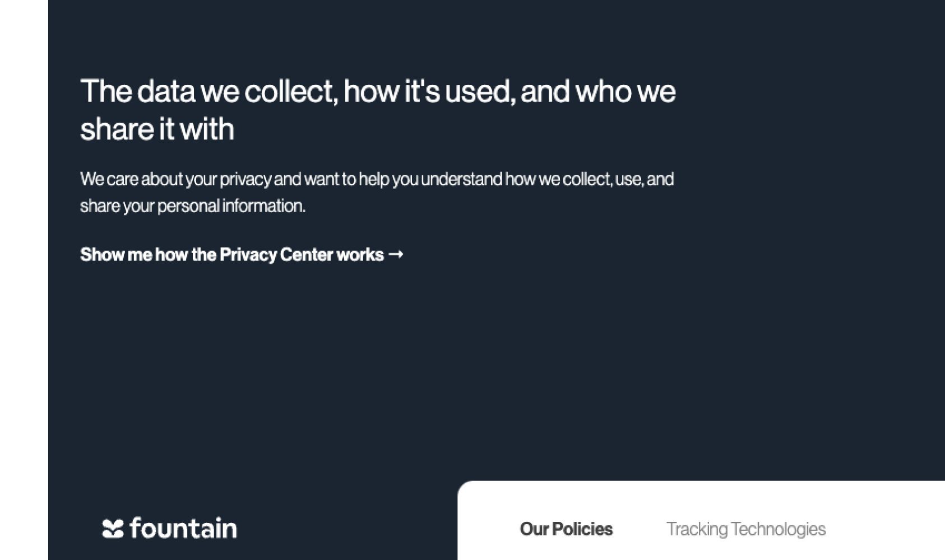945x560 pixels.
Task: Click the white margin left of the banner
Action: [x=24, y=280]
